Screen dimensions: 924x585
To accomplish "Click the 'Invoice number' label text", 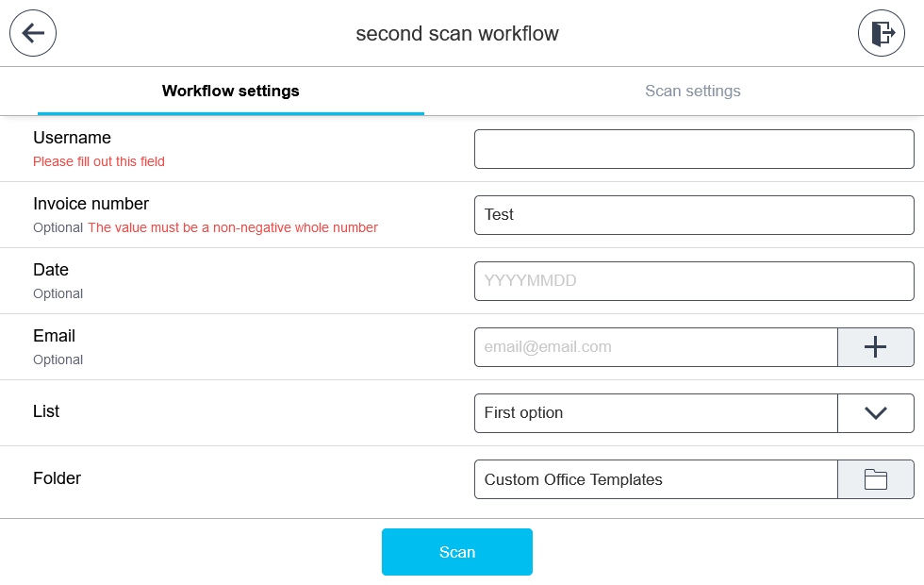I will (91, 204).
